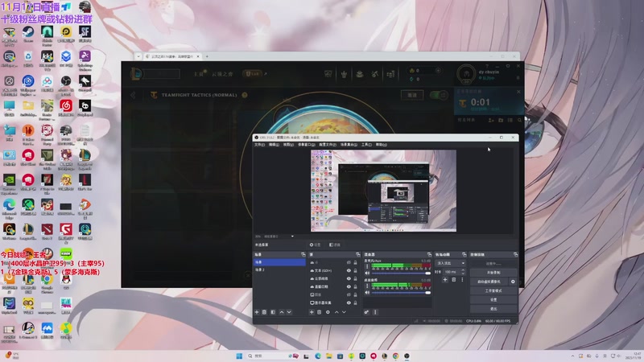The width and height of the screenshot is (644, 362).
Task: Click 开始录制 to start recording
Action: click(493, 273)
